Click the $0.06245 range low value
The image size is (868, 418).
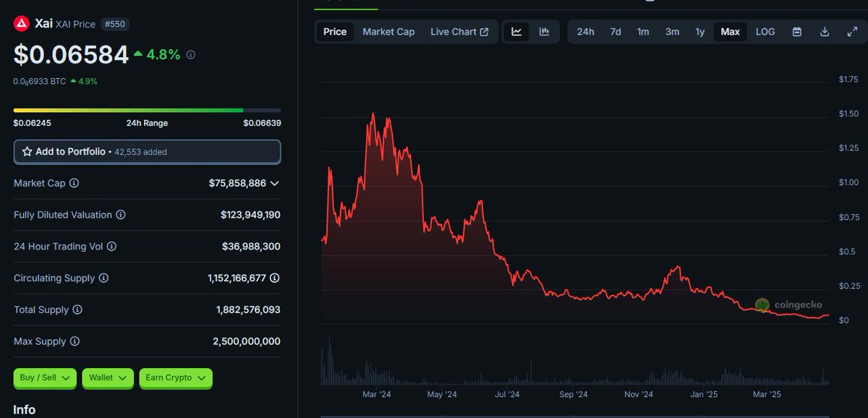point(33,123)
